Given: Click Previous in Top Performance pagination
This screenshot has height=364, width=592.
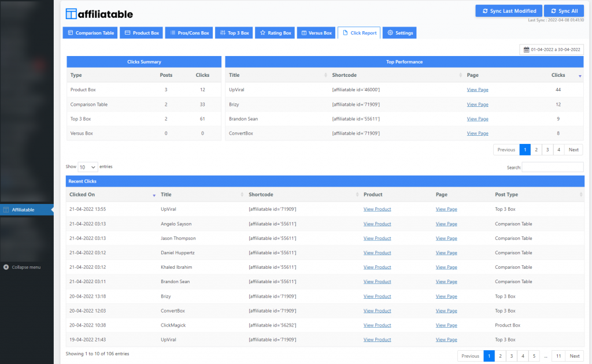Looking at the screenshot, I should [506, 150].
